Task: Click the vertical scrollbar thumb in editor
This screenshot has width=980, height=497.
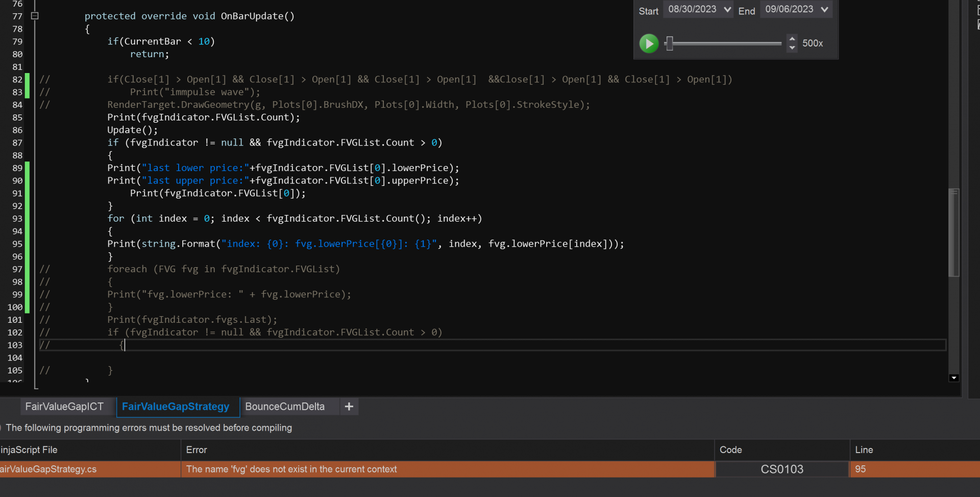Action: tap(953, 232)
